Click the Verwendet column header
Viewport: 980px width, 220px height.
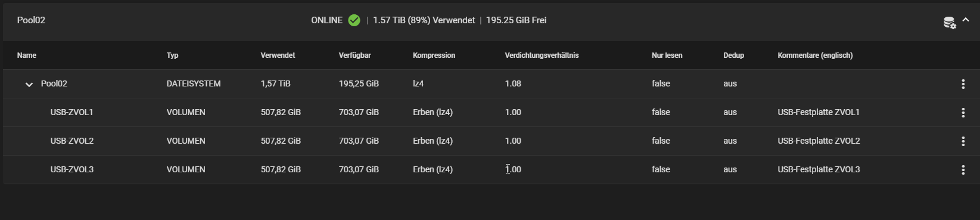278,55
